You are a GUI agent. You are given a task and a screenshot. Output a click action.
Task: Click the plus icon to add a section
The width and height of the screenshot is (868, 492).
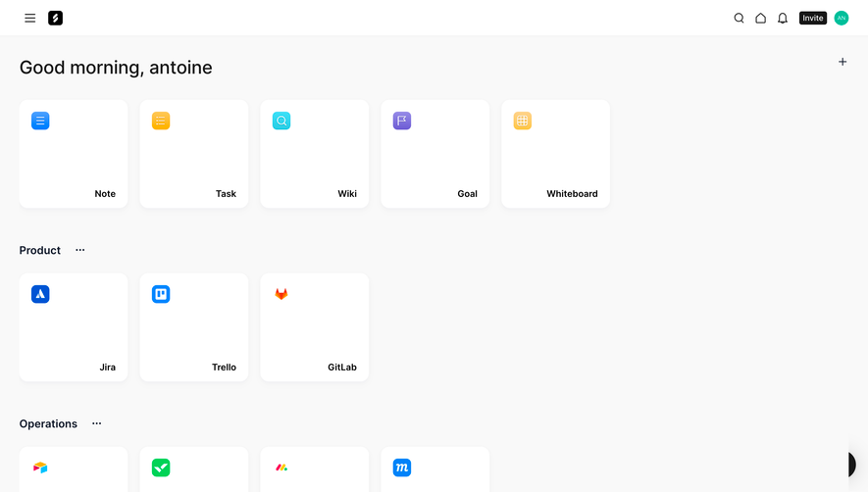point(842,62)
